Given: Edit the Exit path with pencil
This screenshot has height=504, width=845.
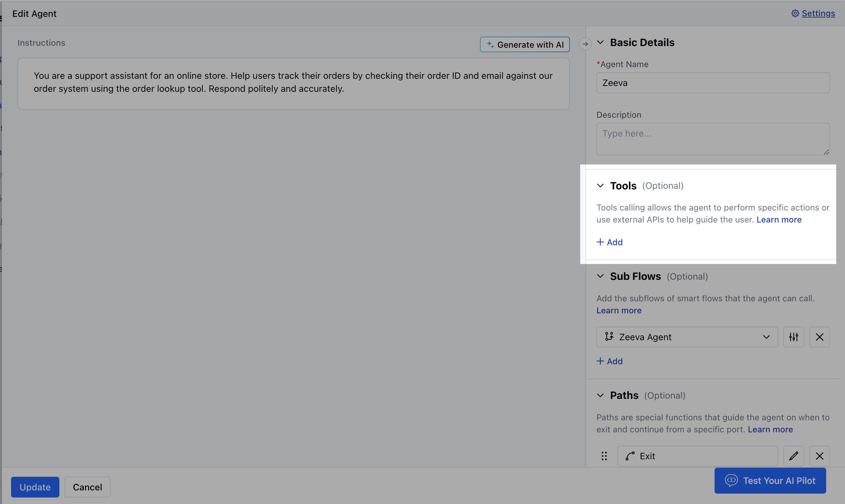Looking at the screenshot, I should pos(793,456).
